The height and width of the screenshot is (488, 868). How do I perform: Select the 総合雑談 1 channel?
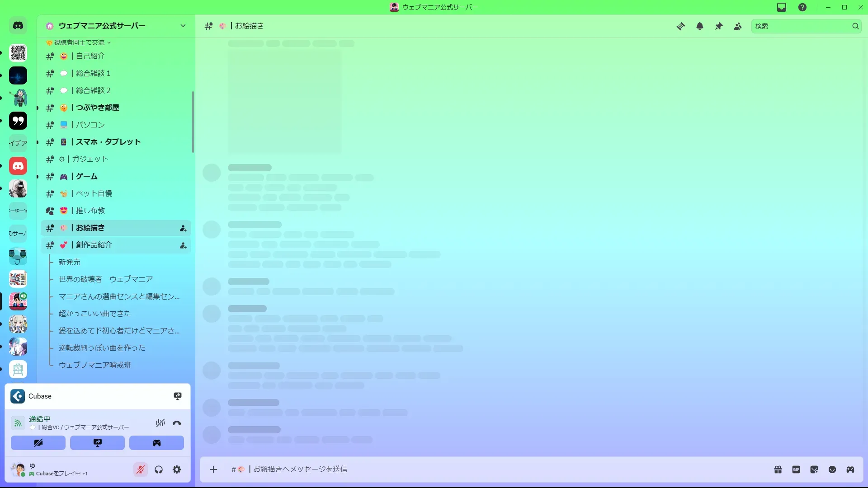coord(93,73)
